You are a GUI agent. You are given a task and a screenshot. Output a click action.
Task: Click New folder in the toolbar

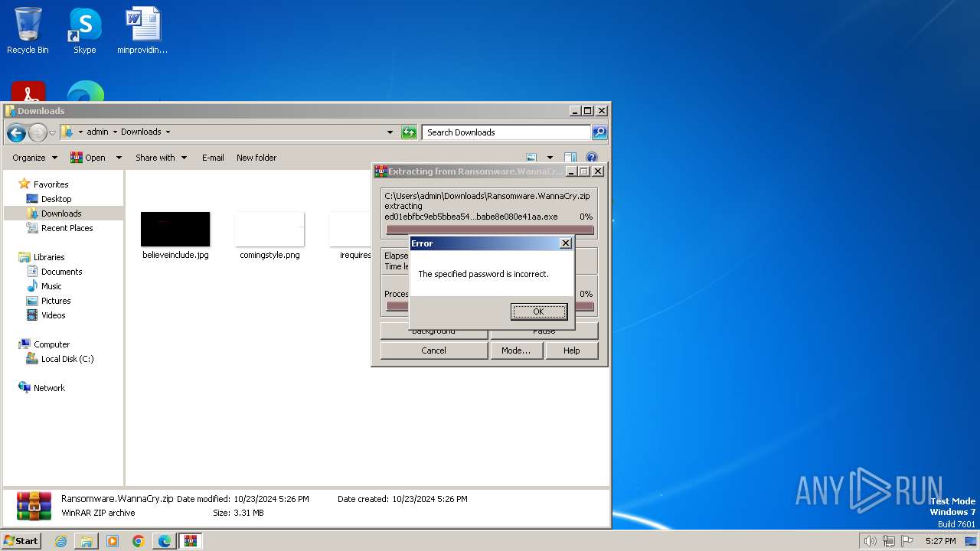[x=256, y=158]
